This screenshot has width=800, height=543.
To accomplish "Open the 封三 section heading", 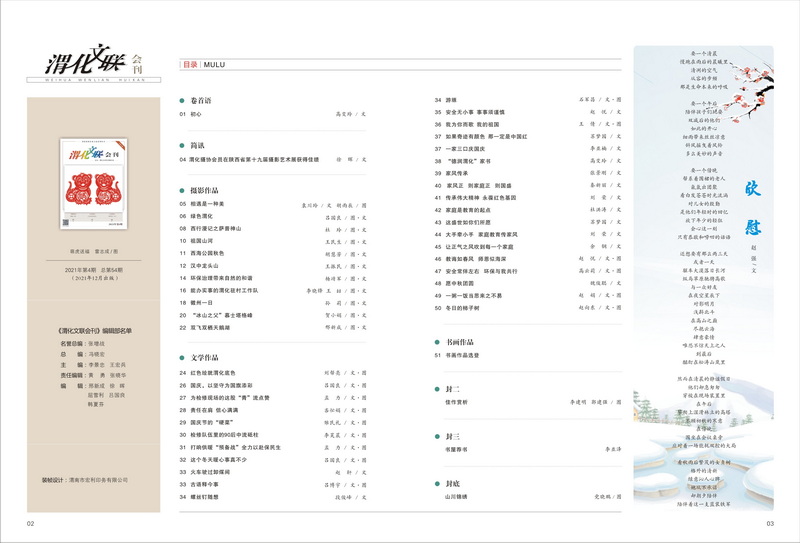I will tap(452, 437).
